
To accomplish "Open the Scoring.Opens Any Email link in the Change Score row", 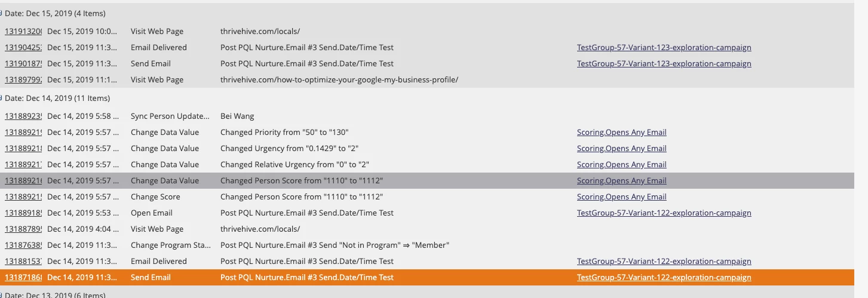I will pyautogui.click(x=621, y=197).
